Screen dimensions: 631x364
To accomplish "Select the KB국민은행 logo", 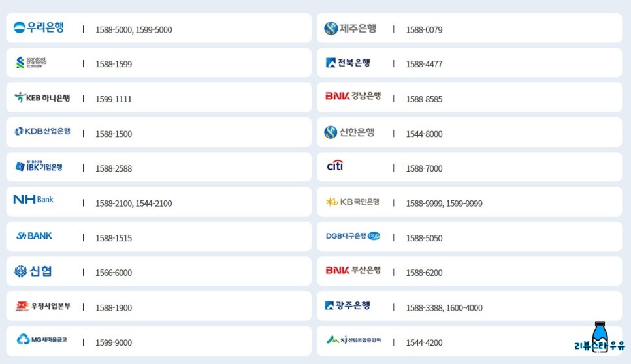I will tap(353, 202).
